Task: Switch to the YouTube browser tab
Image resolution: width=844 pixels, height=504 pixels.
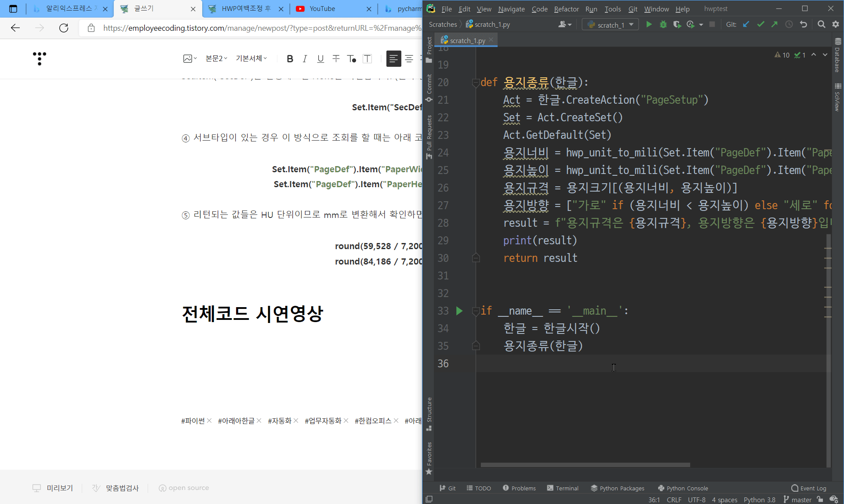Action: pos(322,9)
